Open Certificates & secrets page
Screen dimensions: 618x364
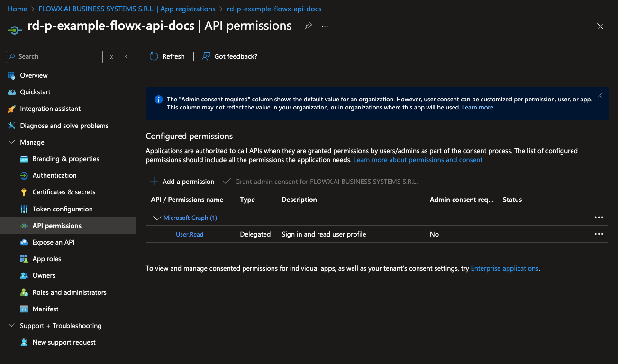[x=64, y=192]
